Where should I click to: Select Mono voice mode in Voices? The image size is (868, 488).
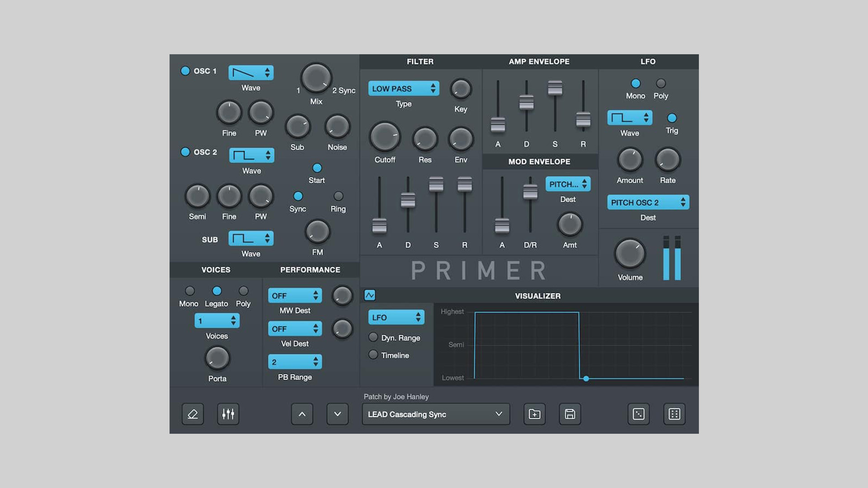pos(190,291)
